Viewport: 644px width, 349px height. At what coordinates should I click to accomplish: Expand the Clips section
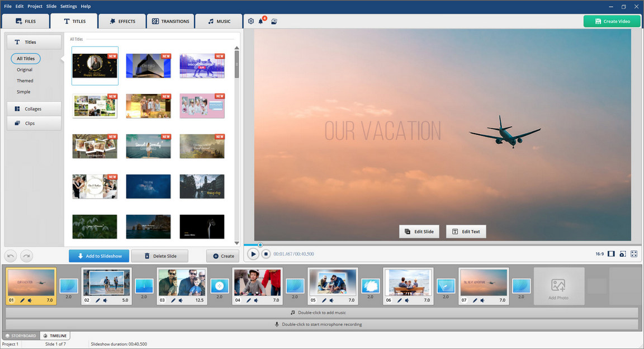coord(34,123)
